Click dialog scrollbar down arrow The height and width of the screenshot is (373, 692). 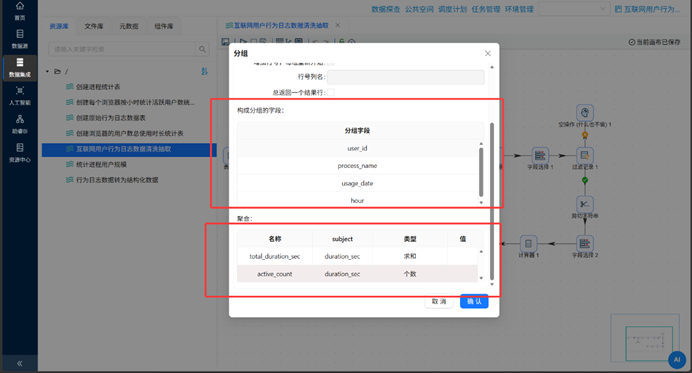(x=492, y=284)
